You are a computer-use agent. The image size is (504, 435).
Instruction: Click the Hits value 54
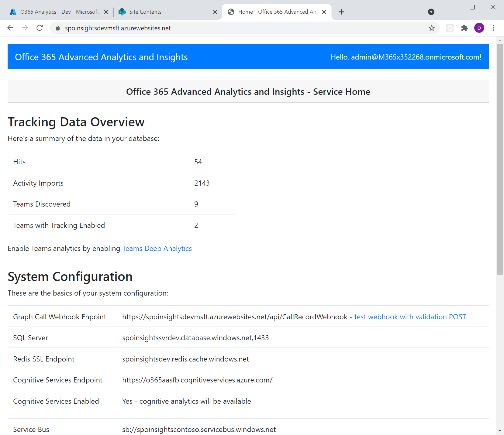coord(198,162)
